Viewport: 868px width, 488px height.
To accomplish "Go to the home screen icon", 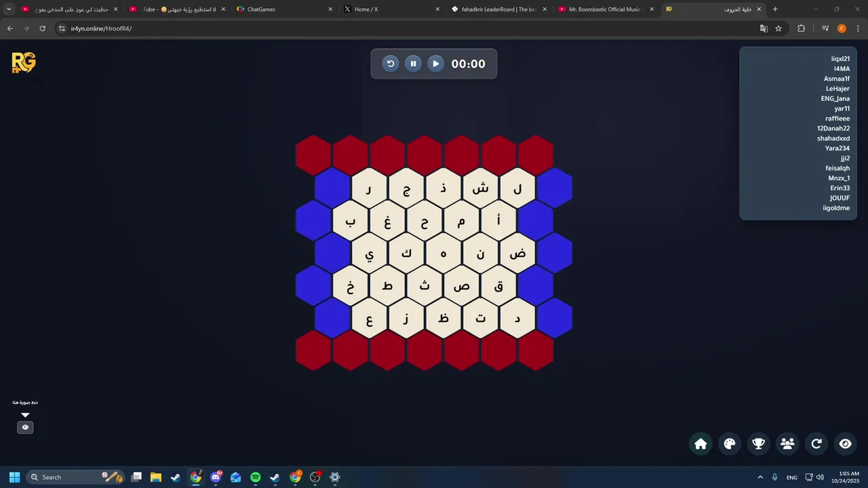I will (x=701, y=444).
